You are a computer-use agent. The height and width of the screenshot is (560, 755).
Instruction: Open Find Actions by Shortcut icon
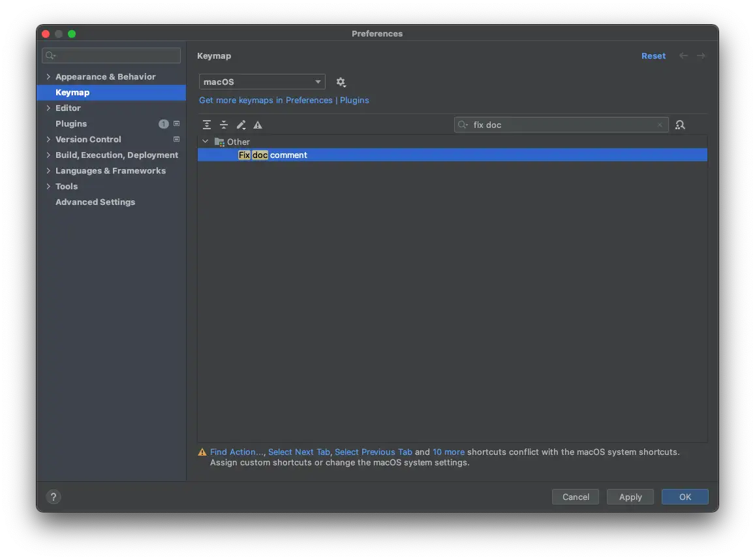680,125
